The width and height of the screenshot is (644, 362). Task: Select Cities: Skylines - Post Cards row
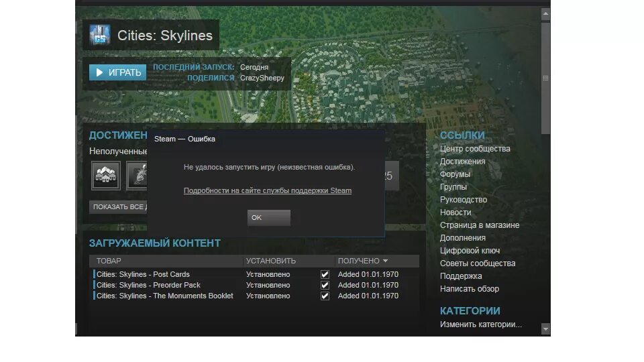point(254,274)
